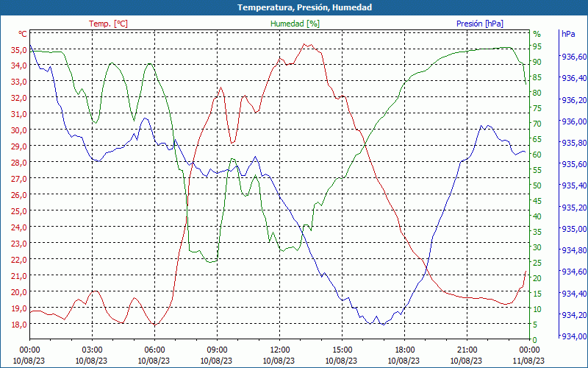Click the '75' humidity axis value
This screenshot has height=368, width=588.
tap(537, 108)
